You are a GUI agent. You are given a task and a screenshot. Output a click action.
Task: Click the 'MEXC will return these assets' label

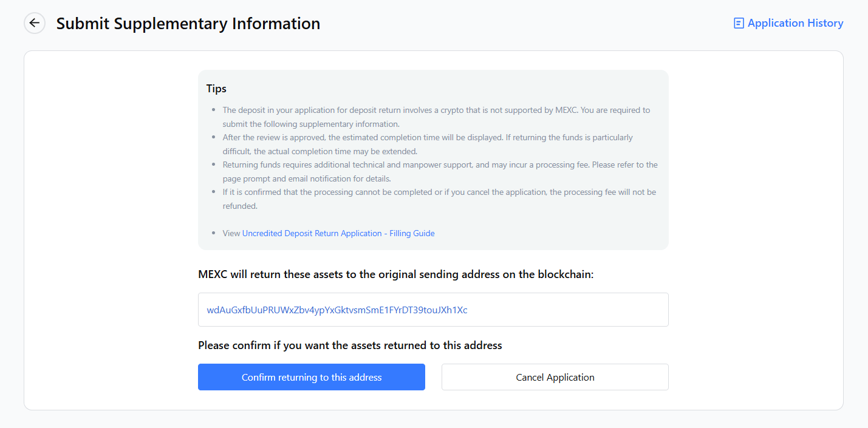click(x=395, y=274)
